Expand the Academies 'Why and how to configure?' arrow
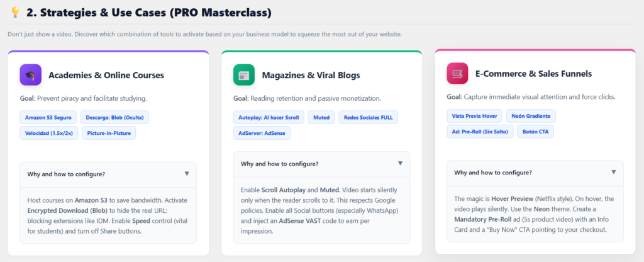The image size is (644, 262). [x=187, y=174]
